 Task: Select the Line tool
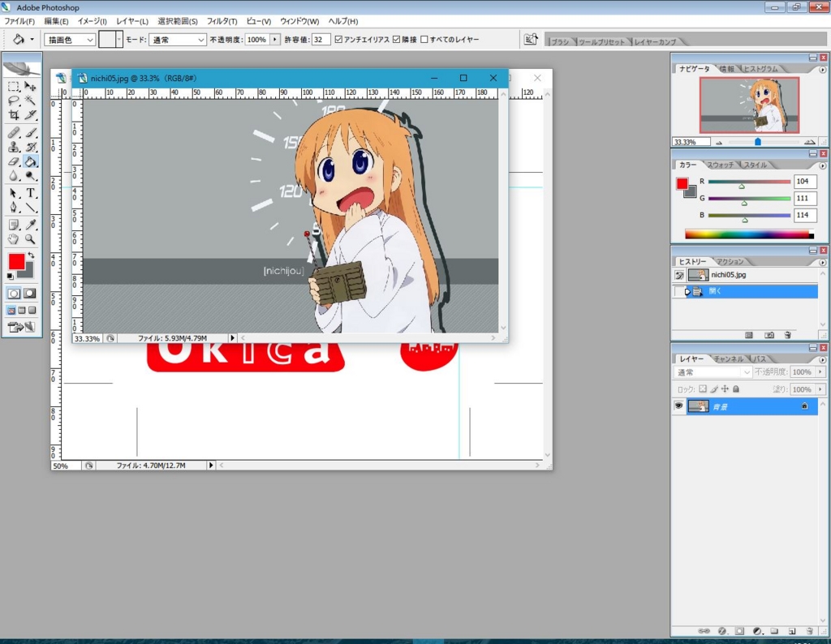point(30,208)
